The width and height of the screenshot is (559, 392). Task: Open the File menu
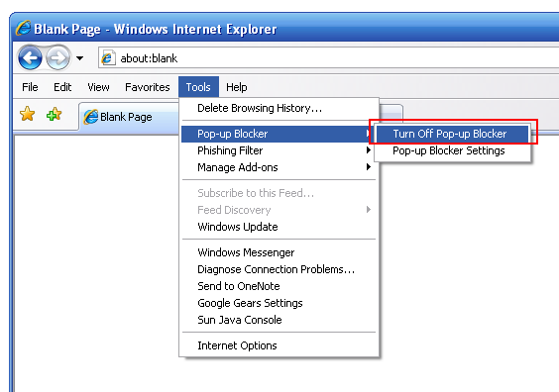coord(30,87)
